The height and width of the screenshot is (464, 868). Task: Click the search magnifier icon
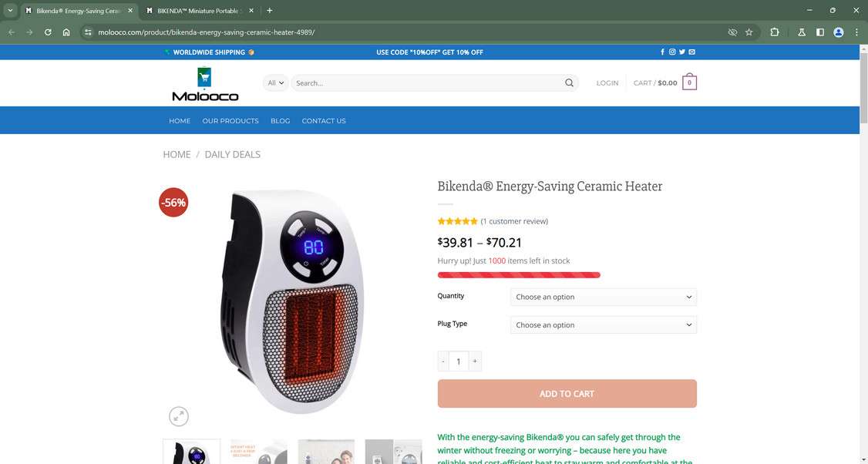[569, 83]
